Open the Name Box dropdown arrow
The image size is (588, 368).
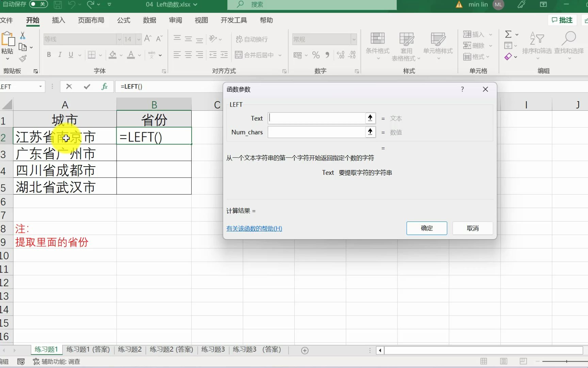click(x=40, y=87)
